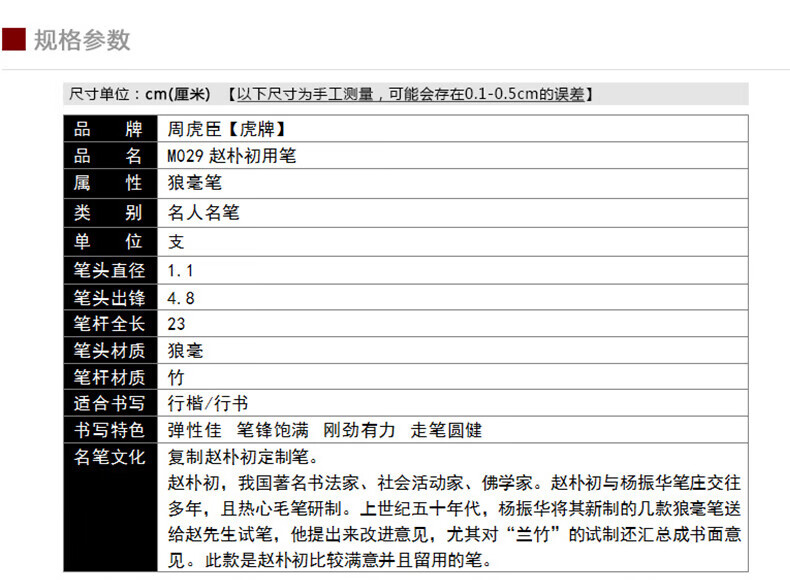790x580 pixels.
Task: Click the line beginning 赵朴初，我国著名书法家
Action: [454, 483]
